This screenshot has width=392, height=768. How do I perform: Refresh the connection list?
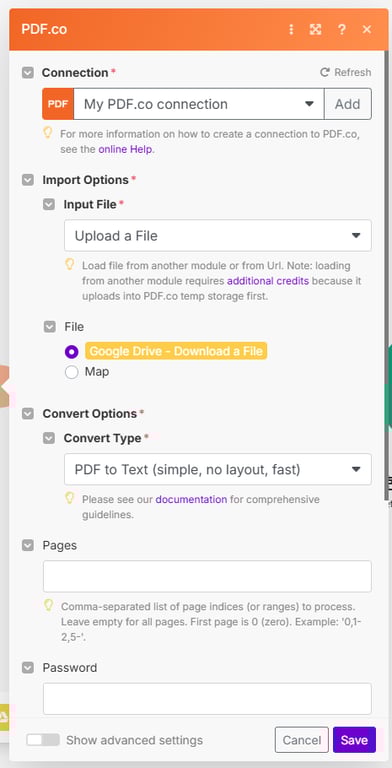[345, 72]
